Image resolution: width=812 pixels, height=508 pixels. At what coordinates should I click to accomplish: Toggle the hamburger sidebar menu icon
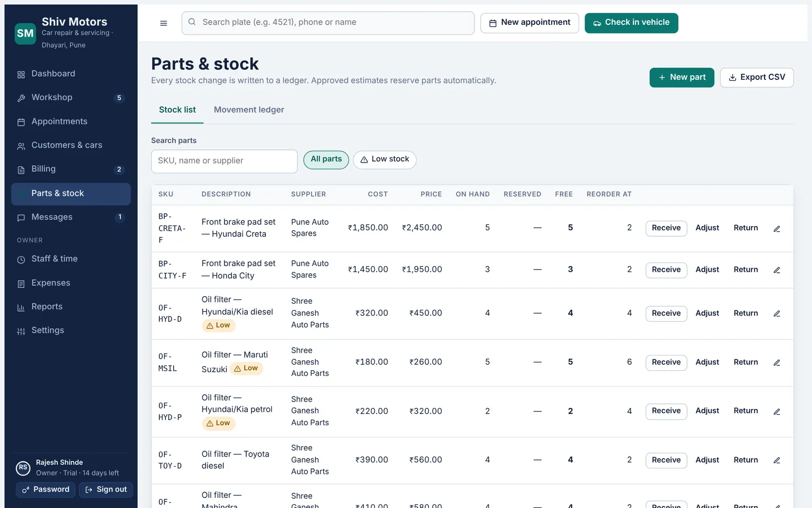point(163,23)
